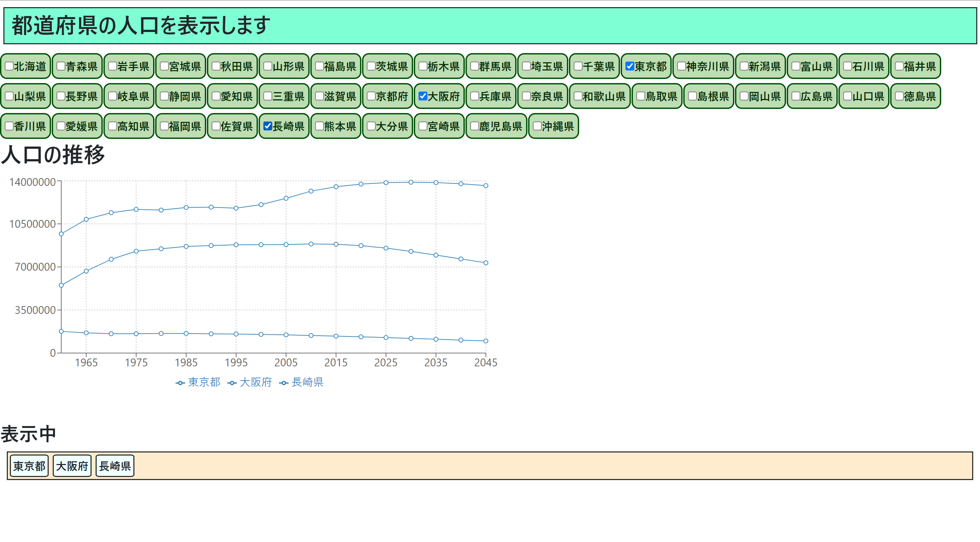Select the 福岡県 checkbox
This screenshot has height=542, width=980.
pyautogui.click(x=165, y=126)
